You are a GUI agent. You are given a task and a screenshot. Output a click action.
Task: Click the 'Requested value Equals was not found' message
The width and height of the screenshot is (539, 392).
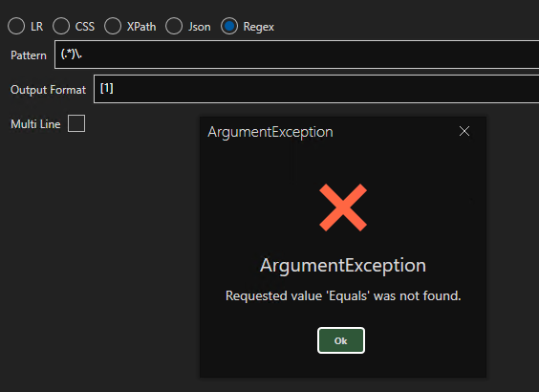343,295
